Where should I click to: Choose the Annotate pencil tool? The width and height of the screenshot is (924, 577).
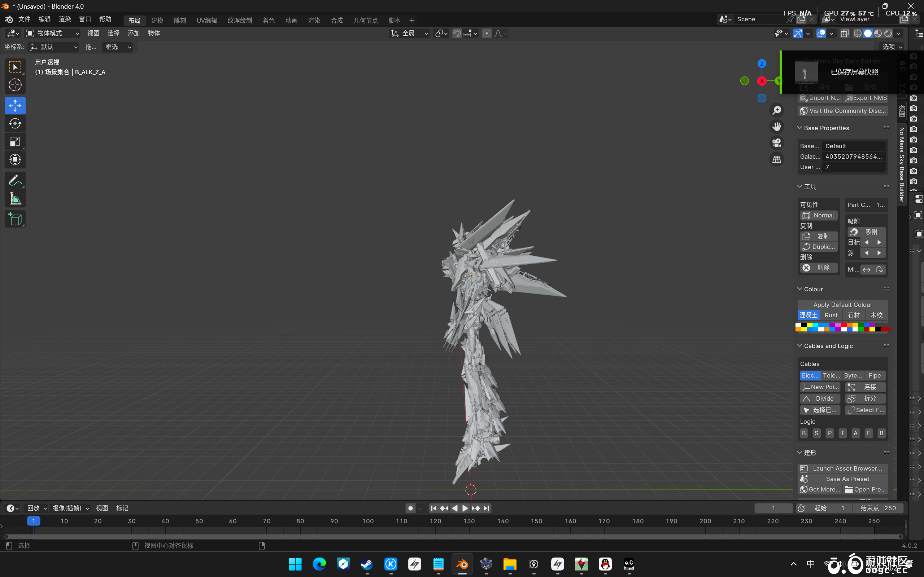click(x=15, y=180)
